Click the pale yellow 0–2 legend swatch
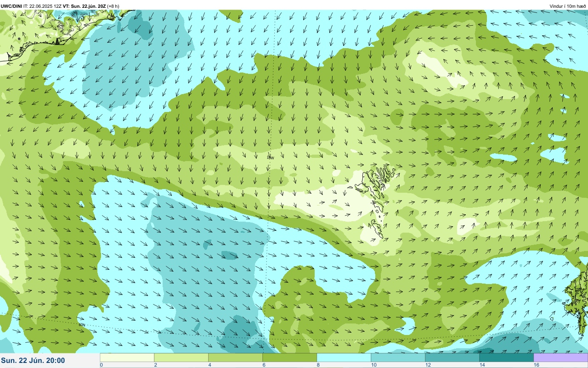The height and width of the screenshot is (368, 588). 127,357
